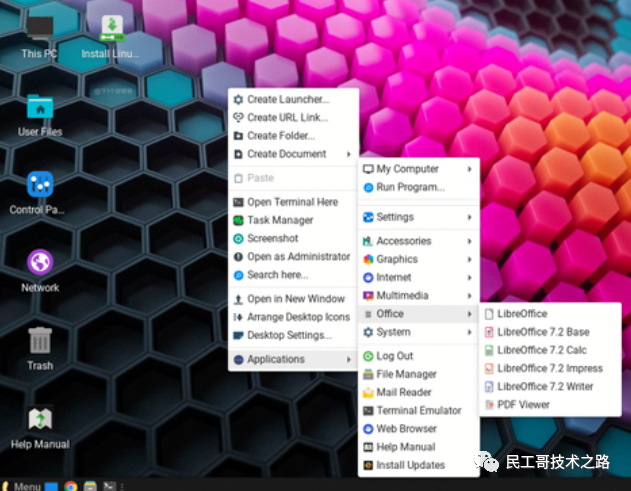Launch LibreOffice 7.2 Calc
Viewport: 631px width, 491px height.
pyautogui.click(x=550, y=350)
